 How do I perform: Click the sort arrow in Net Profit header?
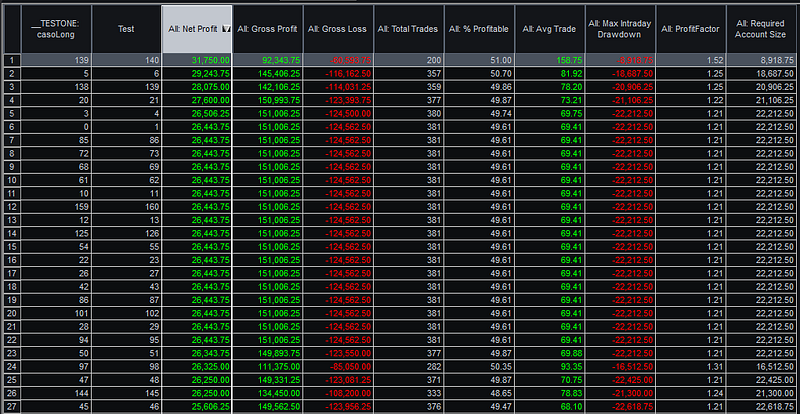[227, 30]
